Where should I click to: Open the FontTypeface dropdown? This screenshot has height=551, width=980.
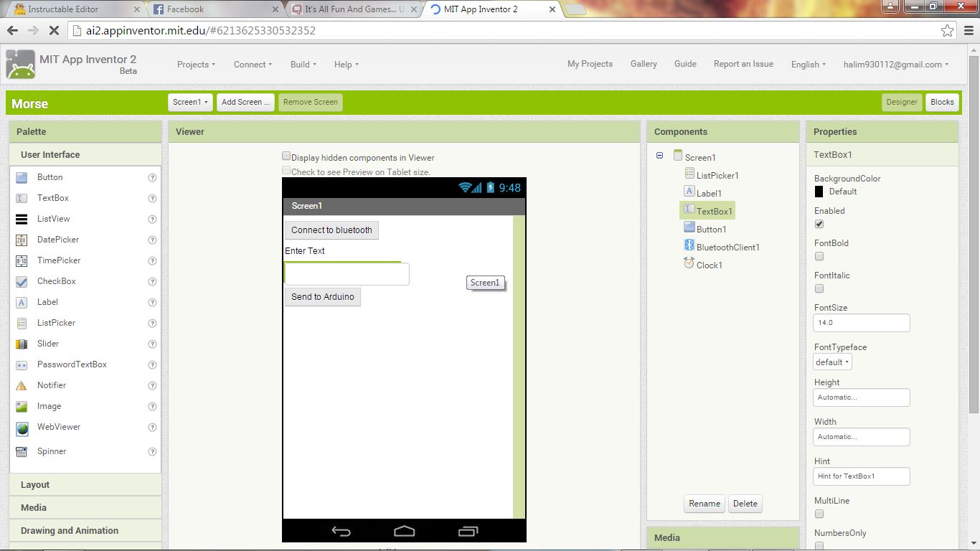[x=831, y=362]
